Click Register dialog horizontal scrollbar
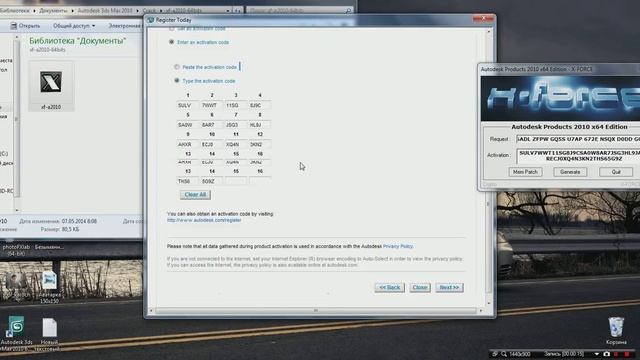 [316, 311]
